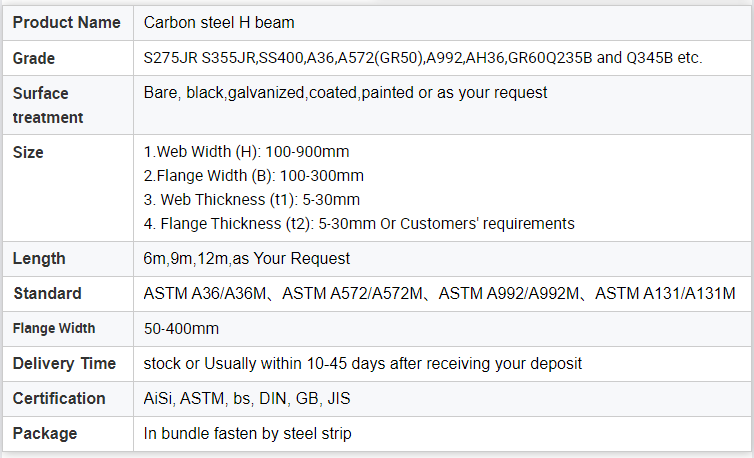Click the Web Width (H) line

point(246,152)
